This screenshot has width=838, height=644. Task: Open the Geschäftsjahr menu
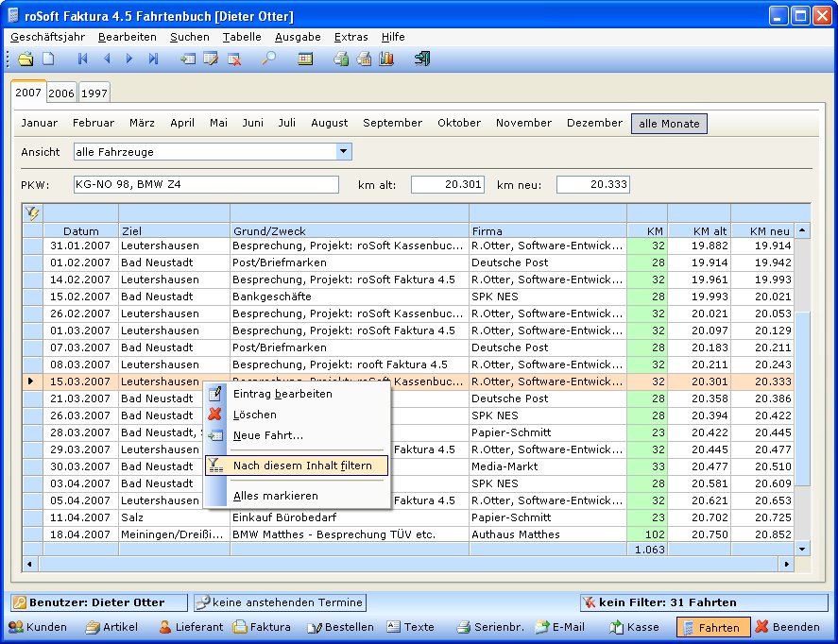[x=47, y=37]
